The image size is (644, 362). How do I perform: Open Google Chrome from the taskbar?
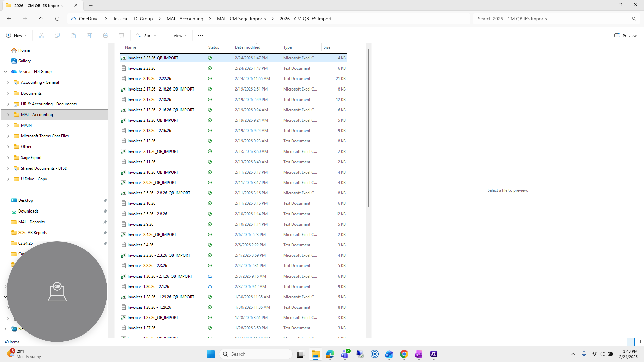404,354
